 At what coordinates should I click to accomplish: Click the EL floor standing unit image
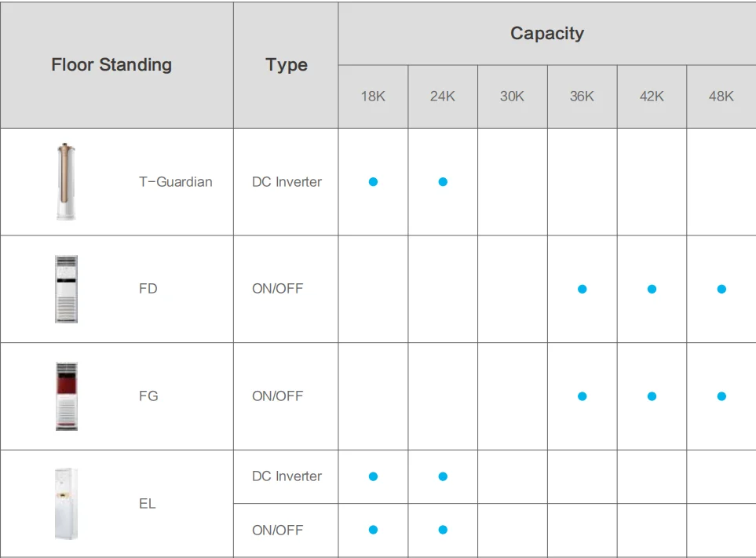pyautogui.click(x=67, y=503)
